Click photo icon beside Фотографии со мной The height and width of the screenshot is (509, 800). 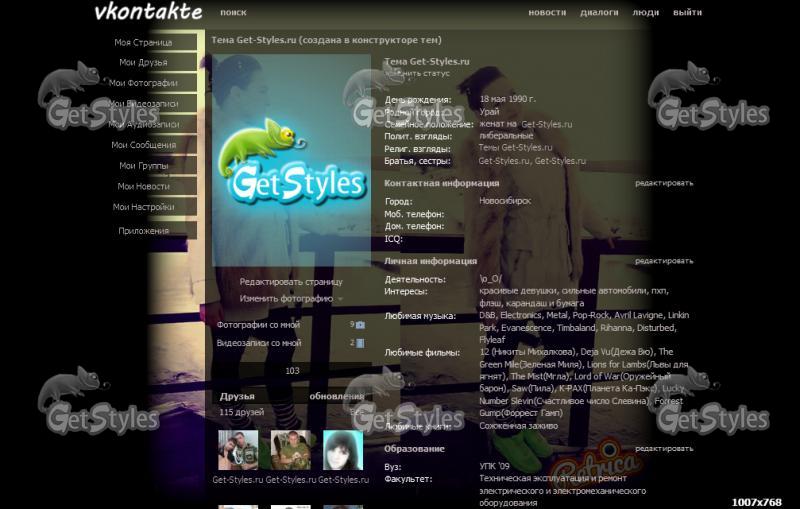(x=360, y=325)
